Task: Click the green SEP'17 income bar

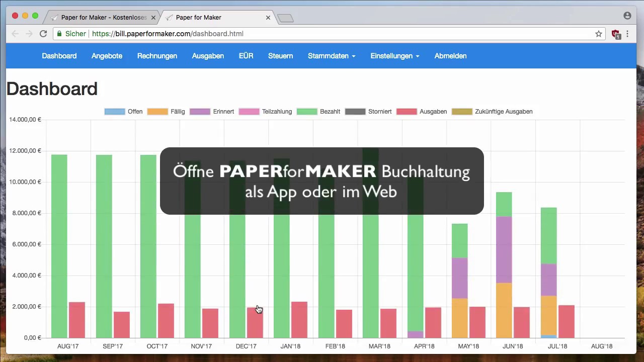Action: coord(104,246)
